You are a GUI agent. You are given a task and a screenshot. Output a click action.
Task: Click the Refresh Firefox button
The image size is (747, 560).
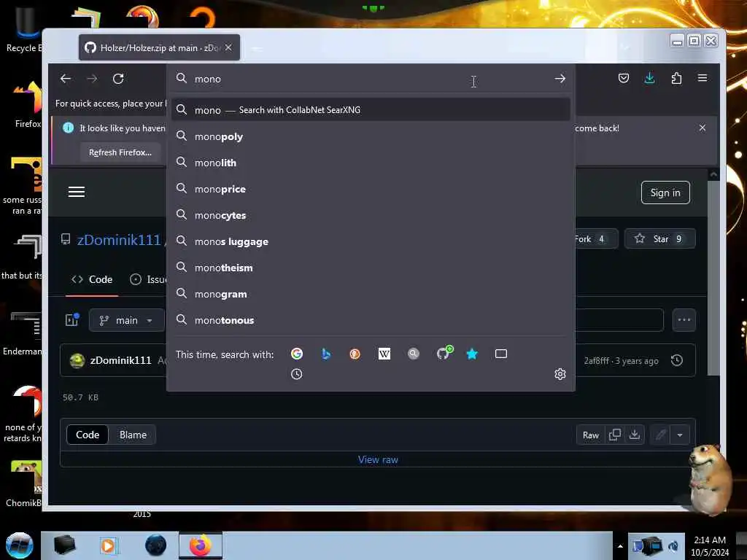click(x=120, y=152)
